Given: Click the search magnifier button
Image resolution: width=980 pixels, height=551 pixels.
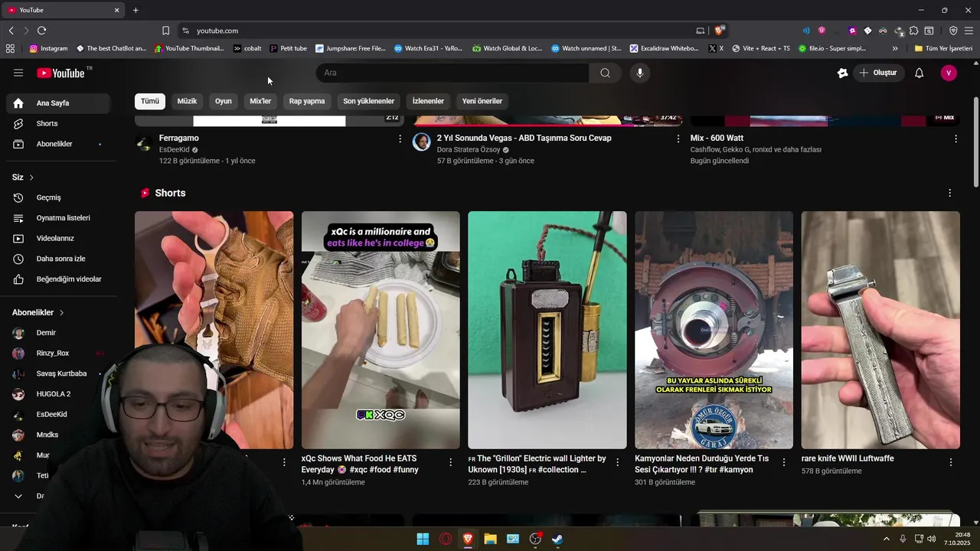Looking at the screenshot, I should [x=605, y=73].
